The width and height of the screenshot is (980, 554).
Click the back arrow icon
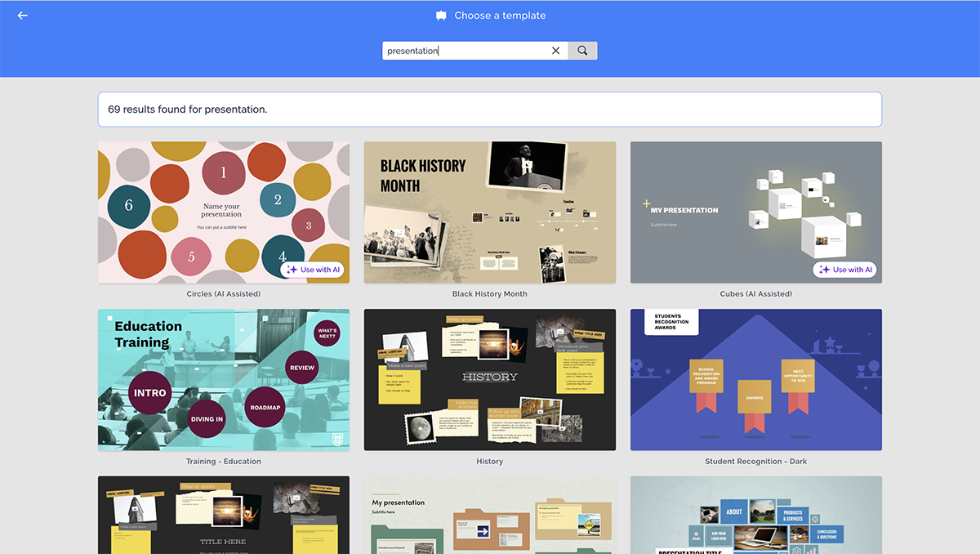[22, 16]
